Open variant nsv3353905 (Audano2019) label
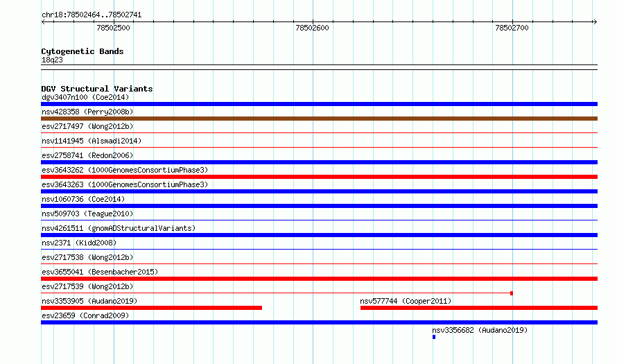 coord(89,301)
